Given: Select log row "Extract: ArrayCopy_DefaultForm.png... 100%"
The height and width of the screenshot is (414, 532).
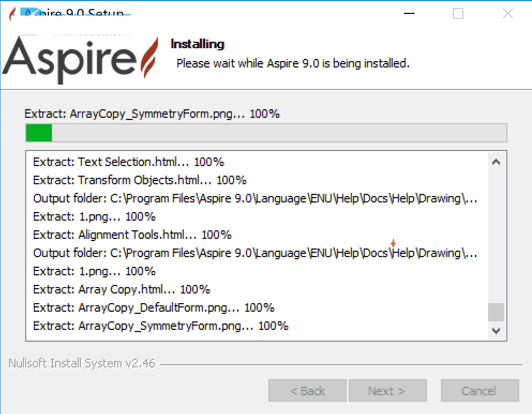Looking at the screenshot, I should [154, 307].
